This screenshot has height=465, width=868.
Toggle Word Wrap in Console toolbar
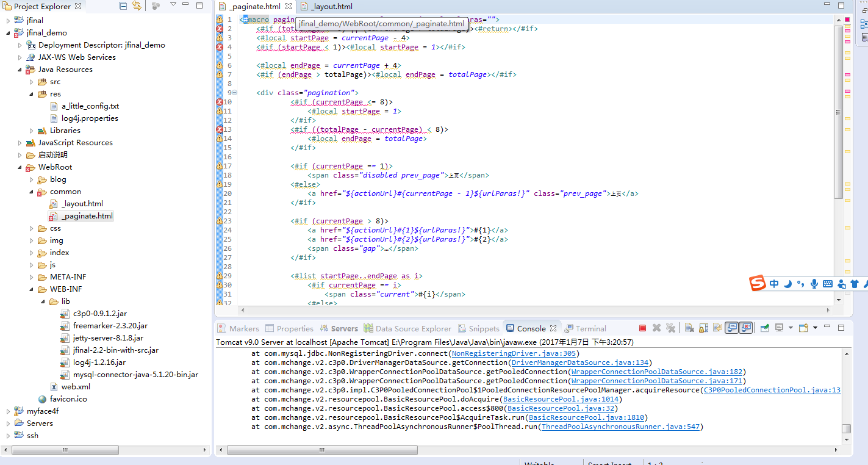(717, 328)
